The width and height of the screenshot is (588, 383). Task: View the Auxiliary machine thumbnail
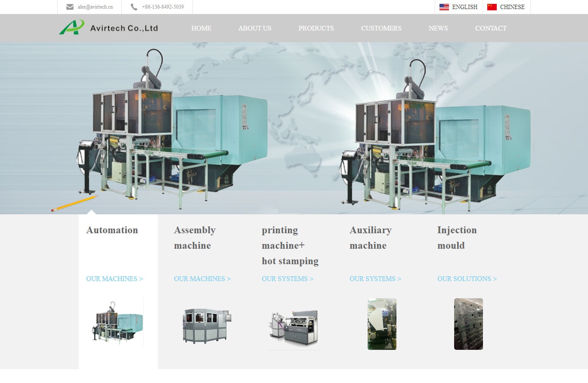coord(382,324)
